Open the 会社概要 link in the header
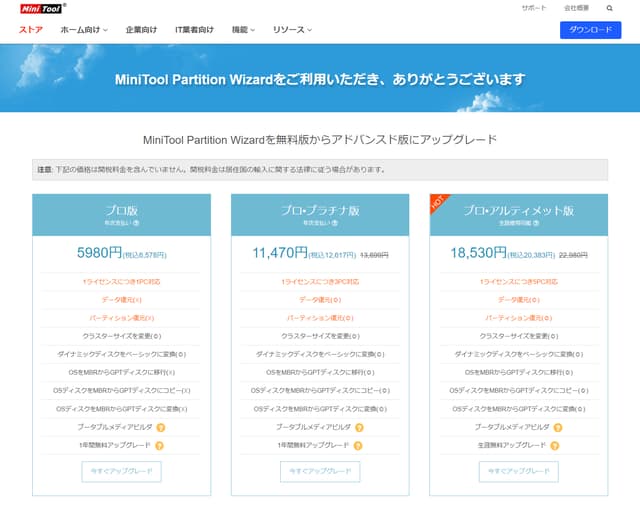 tap(576, 8)
